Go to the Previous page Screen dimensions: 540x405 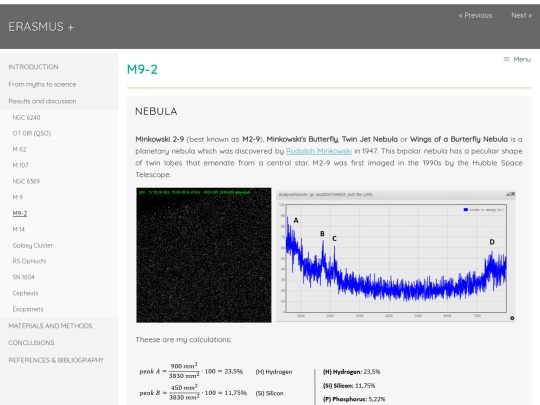click(475, 15)
